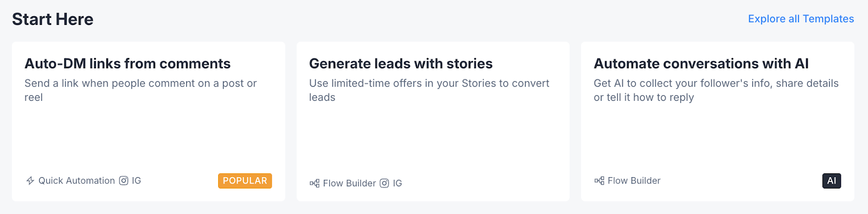
Task: Select the 'Send a link when people comment' description
Action: tap(141, 90)
